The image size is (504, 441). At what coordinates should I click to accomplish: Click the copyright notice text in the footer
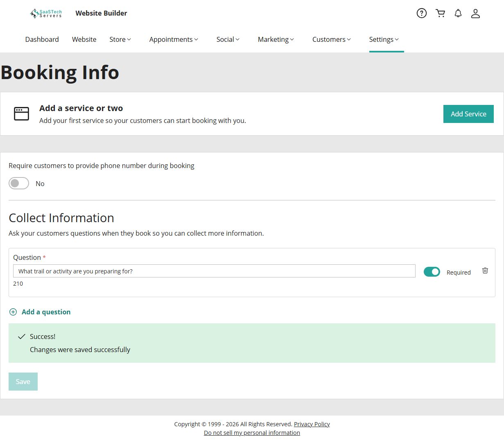[233, 424]
